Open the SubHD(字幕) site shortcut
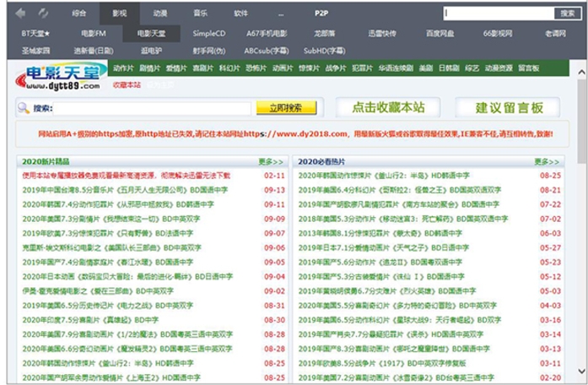The width and height of the screenshot is (588, 385). click(x=325, y=51)
